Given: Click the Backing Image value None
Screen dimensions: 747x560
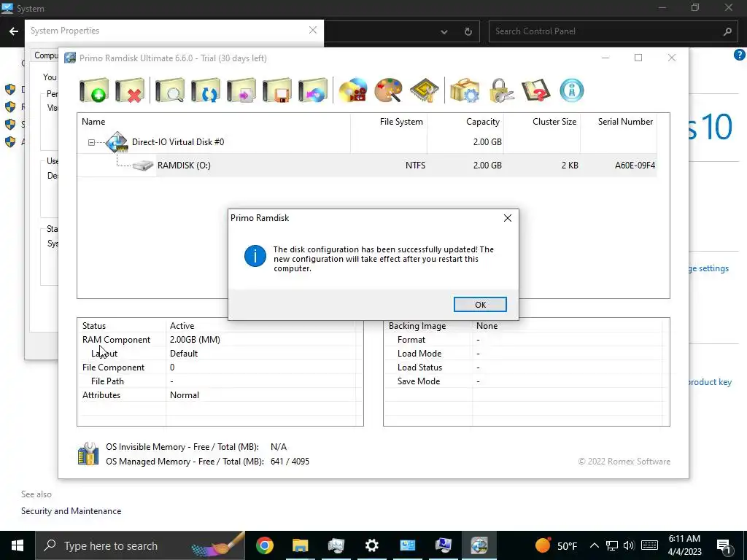Looking at the screenshot, I should click(487, 326).
